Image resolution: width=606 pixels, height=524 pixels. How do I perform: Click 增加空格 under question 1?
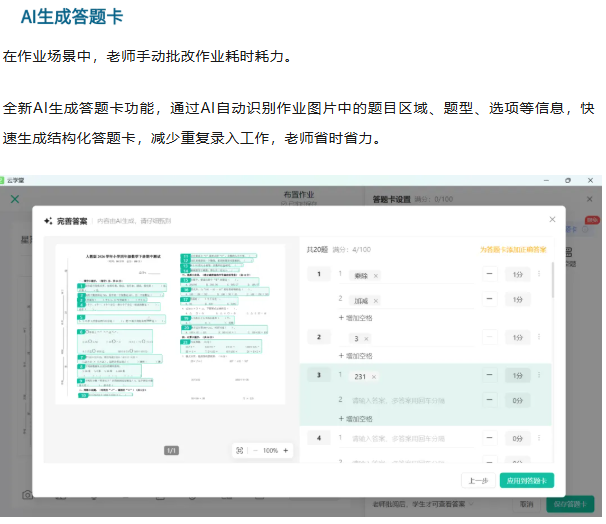coord(356,318)
